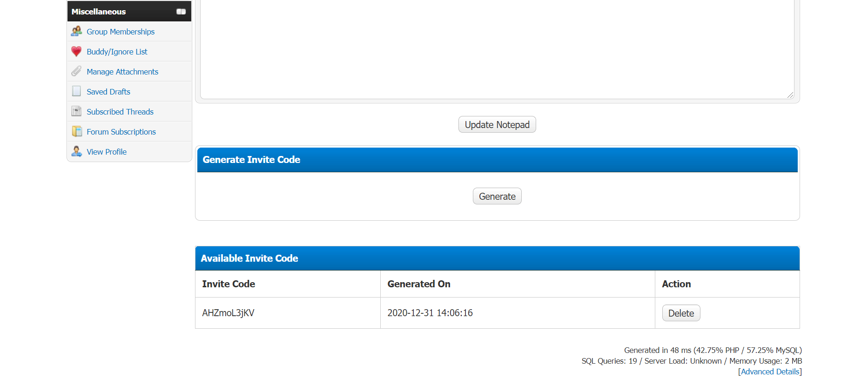Open the Buddy/Ignore List link
Image resolution: width=868 pixels, height=386 pixels.
pyautogui.click(x=117, y=52)
